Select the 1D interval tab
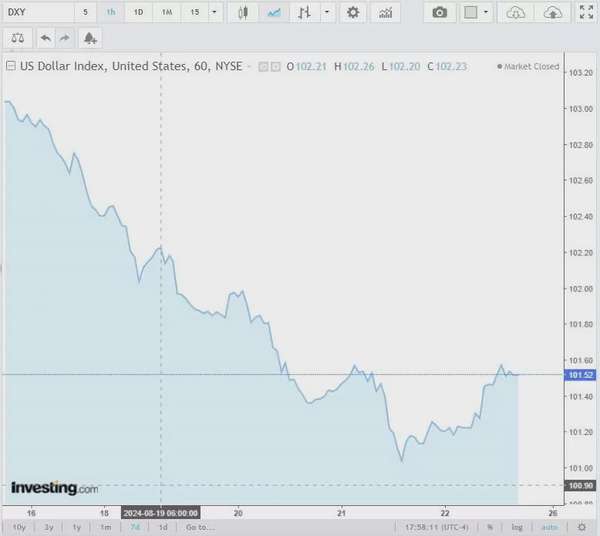Screen dimensions: 600x536 [x=138, y=12]
